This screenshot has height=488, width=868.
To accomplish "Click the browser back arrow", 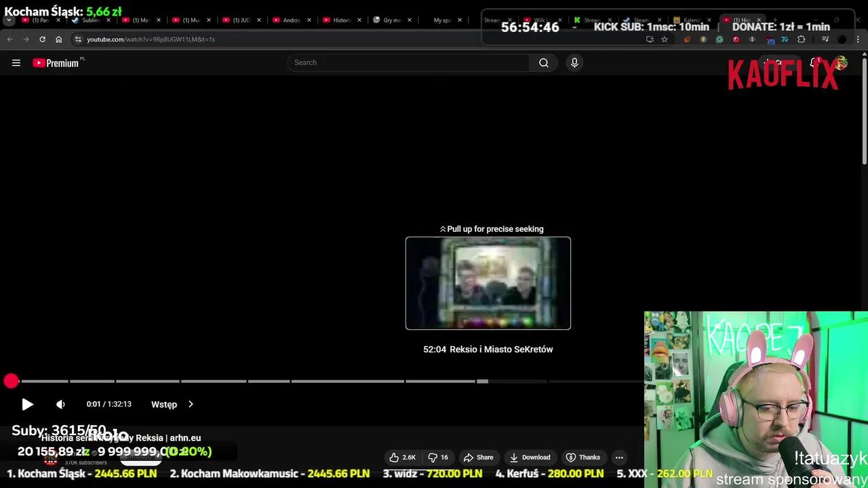I will (9, 39).
